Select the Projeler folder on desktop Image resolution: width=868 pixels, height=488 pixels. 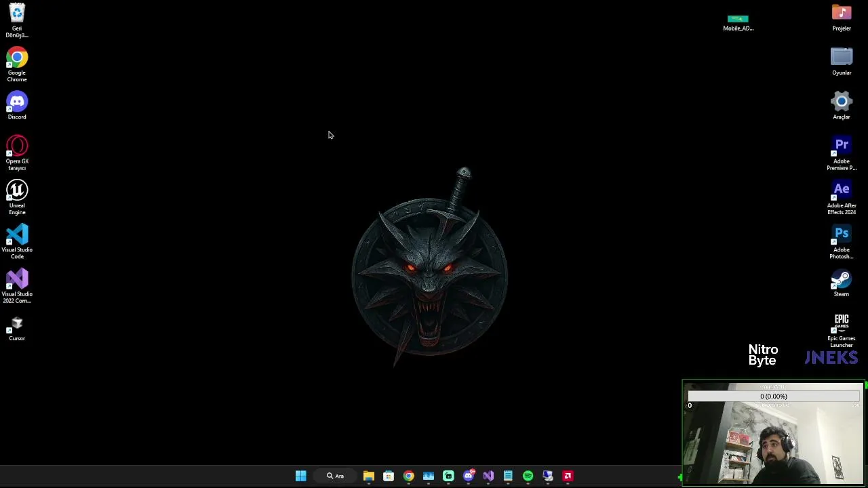[842, 18]
